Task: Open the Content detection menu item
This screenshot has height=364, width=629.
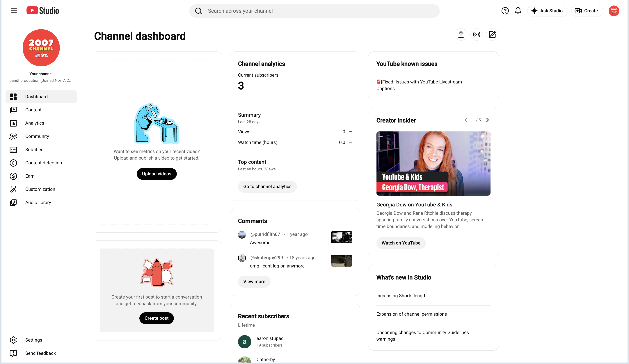Action: (x=41, y=163)
